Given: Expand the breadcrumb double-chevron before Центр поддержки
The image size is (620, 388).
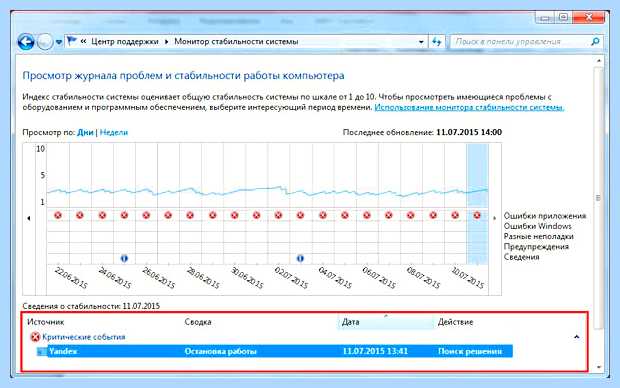Looking at the screenshot, I should [x=83, y=41].
